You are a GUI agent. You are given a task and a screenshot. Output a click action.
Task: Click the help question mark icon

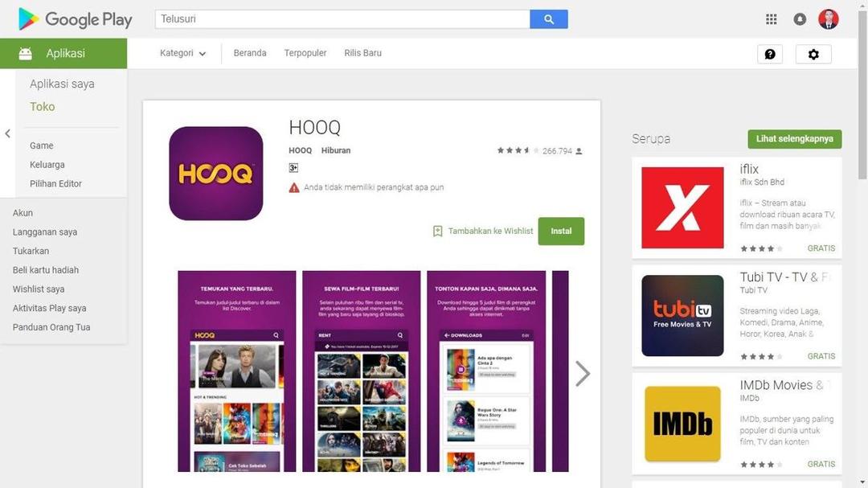(770, 55)
